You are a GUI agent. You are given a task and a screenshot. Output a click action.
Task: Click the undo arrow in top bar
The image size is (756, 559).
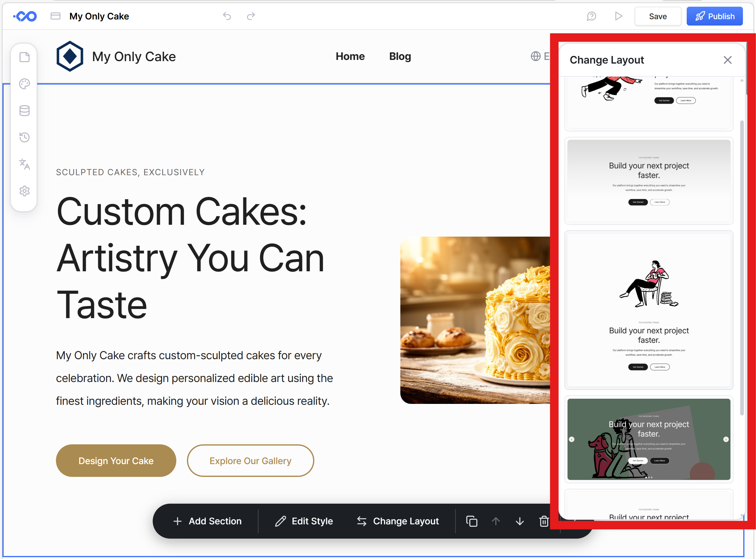227,16
